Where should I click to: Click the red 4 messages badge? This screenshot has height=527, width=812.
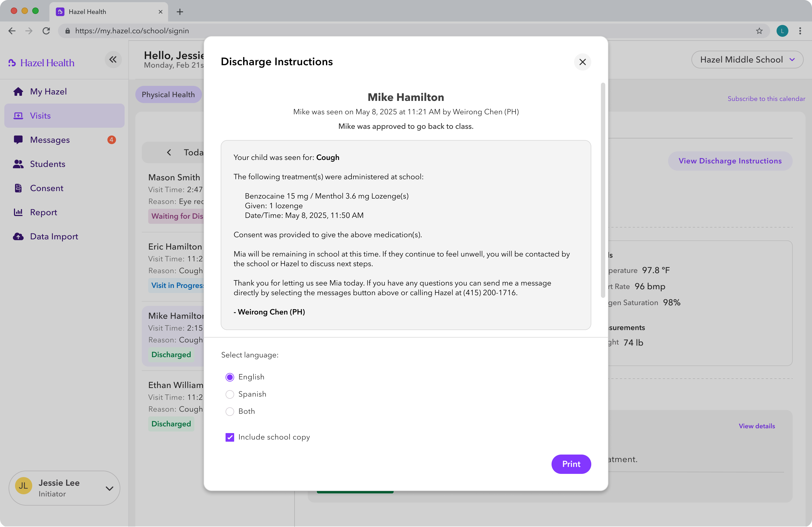point(111,140)
